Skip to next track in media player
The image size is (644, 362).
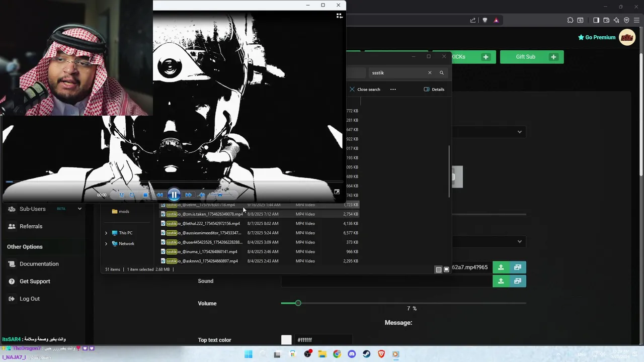click(188, 195)
